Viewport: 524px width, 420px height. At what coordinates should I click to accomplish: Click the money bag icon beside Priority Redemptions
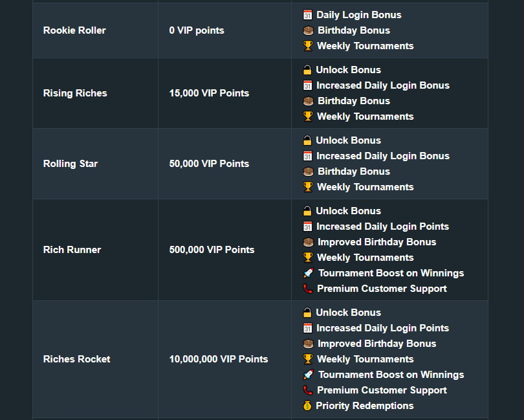pos(307,406)
